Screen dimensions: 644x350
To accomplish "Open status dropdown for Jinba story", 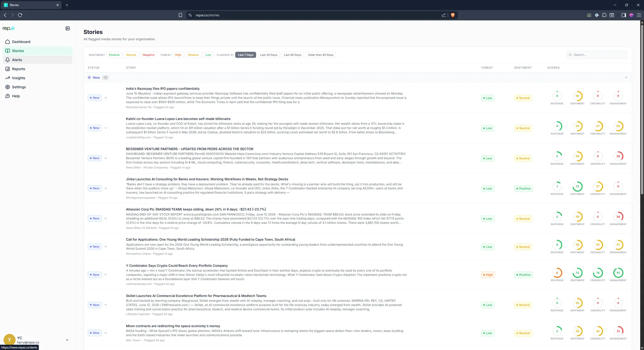I will (106, 188).
